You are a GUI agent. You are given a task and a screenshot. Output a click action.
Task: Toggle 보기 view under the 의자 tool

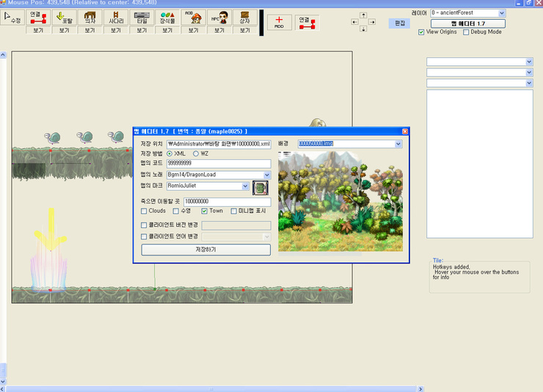[x=90, y=30]
